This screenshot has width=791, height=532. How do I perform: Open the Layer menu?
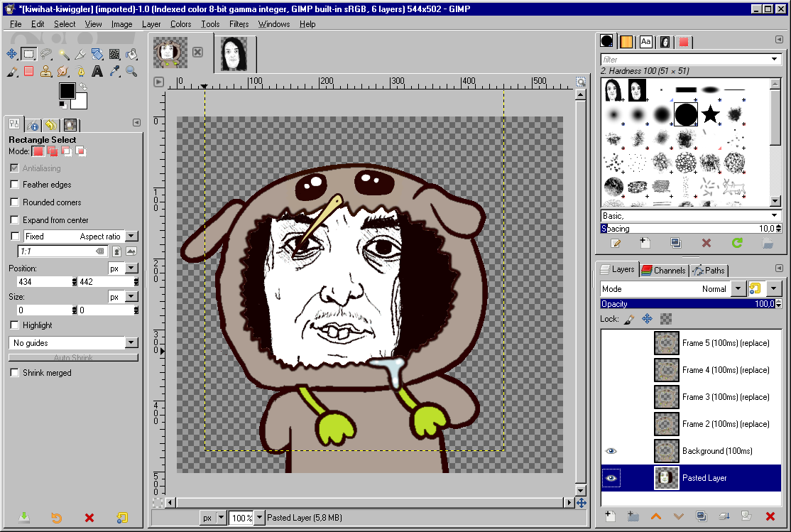(x=151, y=23)
